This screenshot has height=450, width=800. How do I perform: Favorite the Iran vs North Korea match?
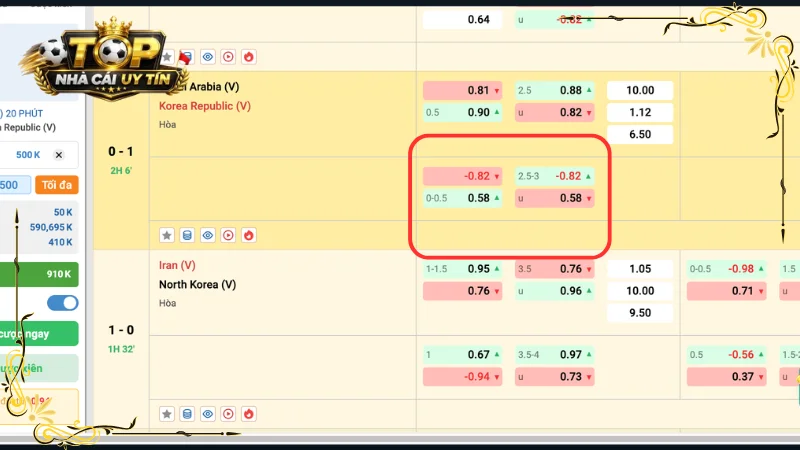point(167,414)
